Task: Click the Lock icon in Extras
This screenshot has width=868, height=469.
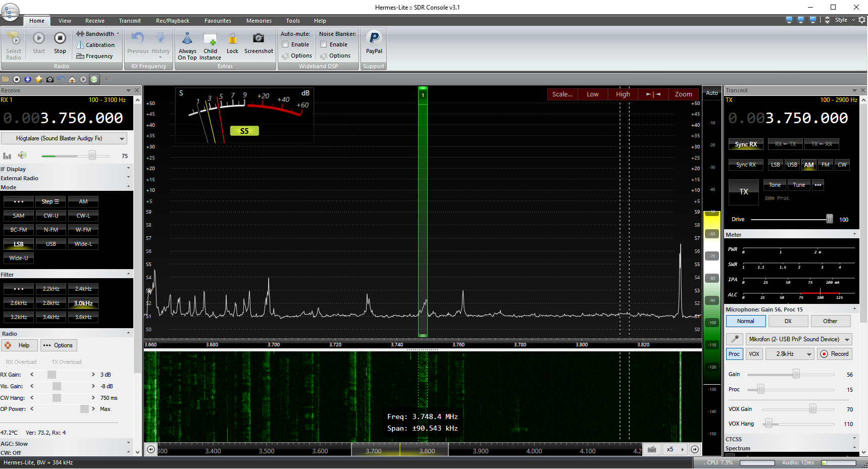Action: [x=232, y=39]
